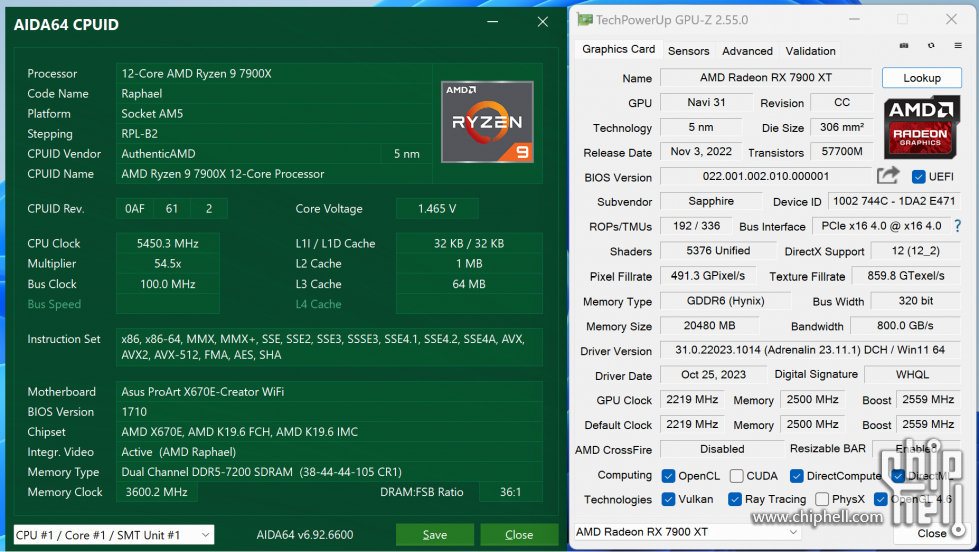
Task: Click the Processor value 12-Core AMD Ryzen 9 7900X
Action: [274, 74]
